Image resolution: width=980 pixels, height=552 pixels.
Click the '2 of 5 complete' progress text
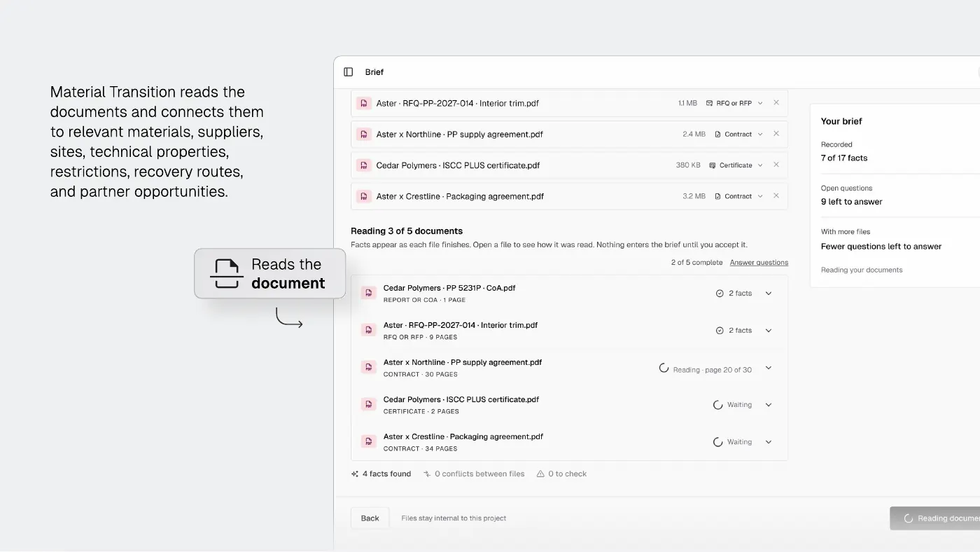(696, 263)
